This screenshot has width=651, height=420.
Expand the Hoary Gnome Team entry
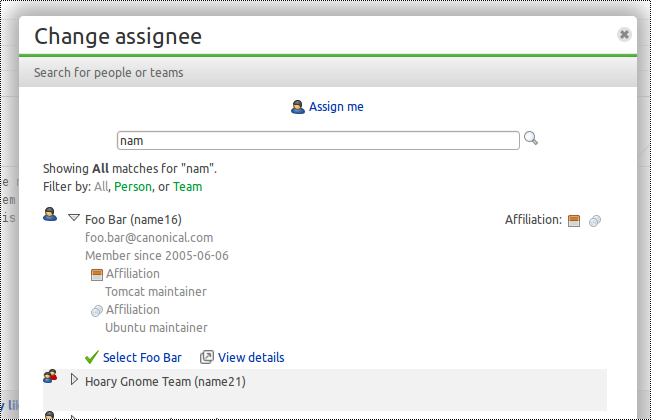[74, 380]
